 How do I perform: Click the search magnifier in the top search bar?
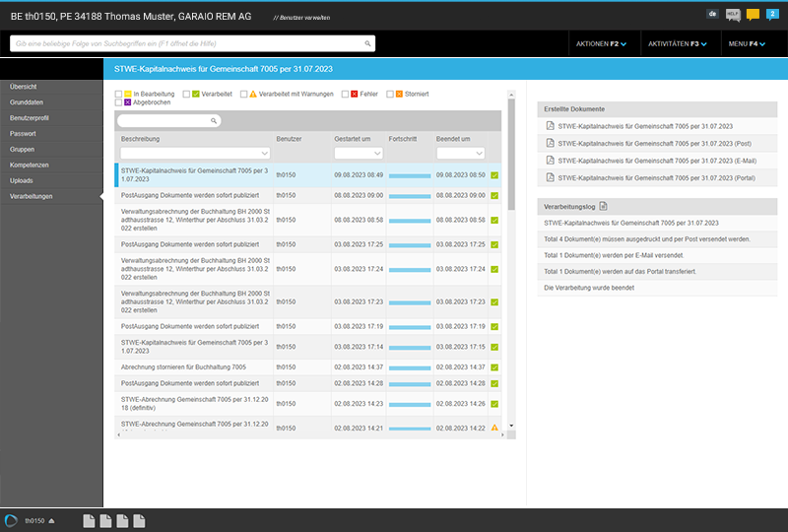(367, 43)
